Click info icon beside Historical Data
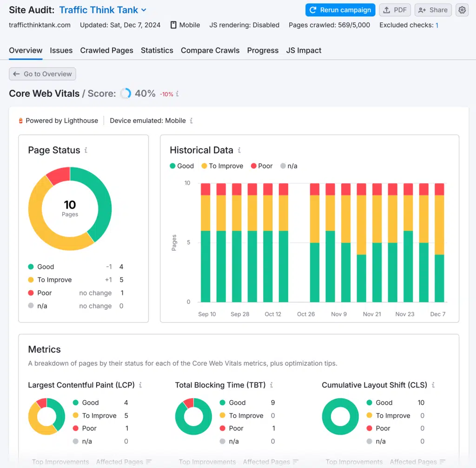This screenshot has width=476, height=468. [x=239, y=150]
